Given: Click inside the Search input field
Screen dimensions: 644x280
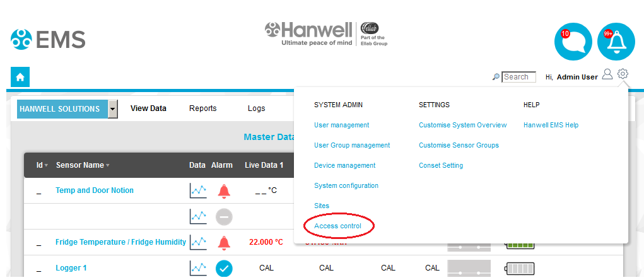Looking at the screenshot, I should click(519, 77).
